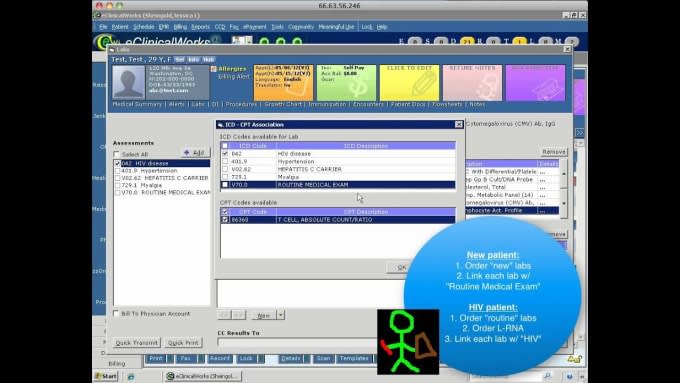Click the Details dropdown arrow in bottom toolbar

click(307, 359)
